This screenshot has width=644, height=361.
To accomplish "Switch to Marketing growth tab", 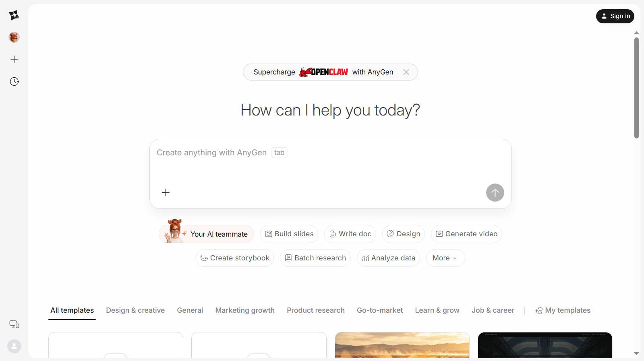I will coord(245,310).
